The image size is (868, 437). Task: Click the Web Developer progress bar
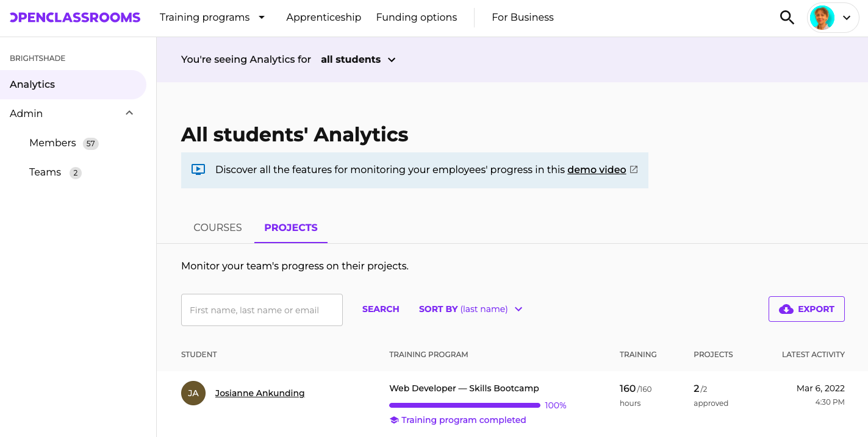tap(465, 405)
